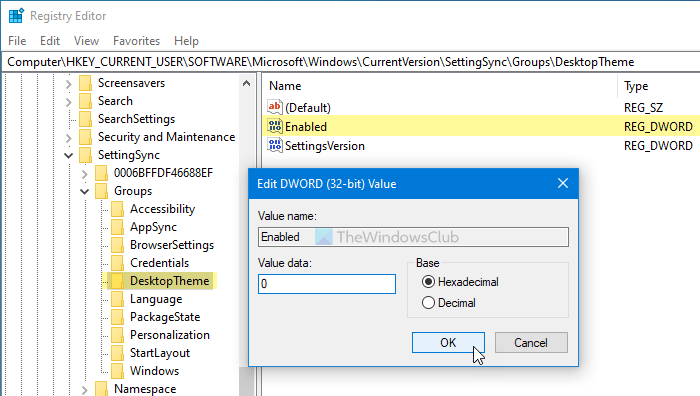Viewport: 700px width, 396px height.
Task: Open the Edit menu
Action: pyautogui.click(x=50, y=41)
